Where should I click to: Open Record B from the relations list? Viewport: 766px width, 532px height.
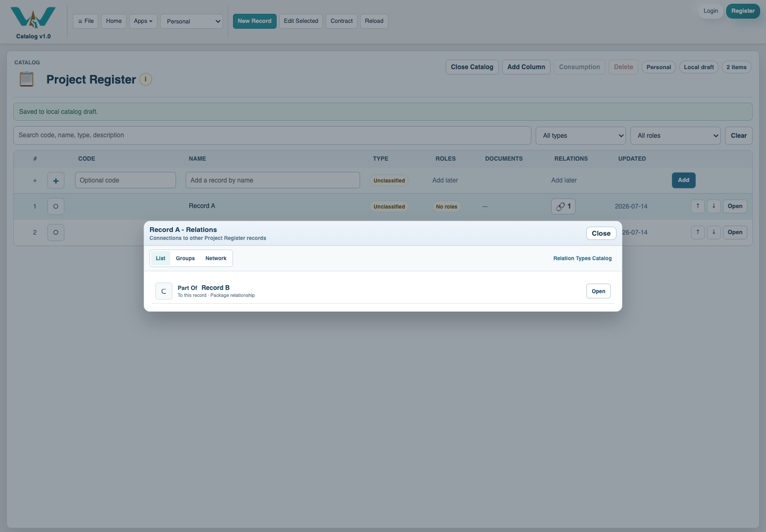[x=598, y=291]
